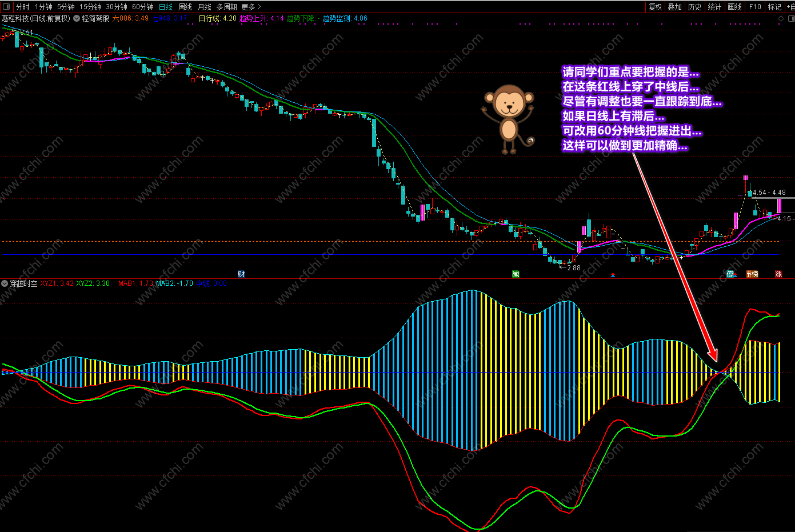Click the 七946: 3.17 indicator value
The width and height of the screenshot is (795, 532).
(x=170, y=18)
